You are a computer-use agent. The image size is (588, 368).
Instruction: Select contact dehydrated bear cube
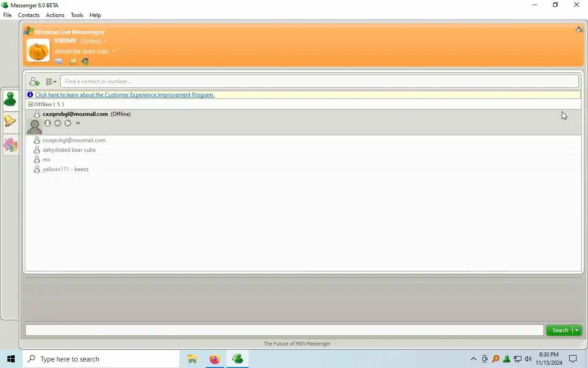point(303,150)
